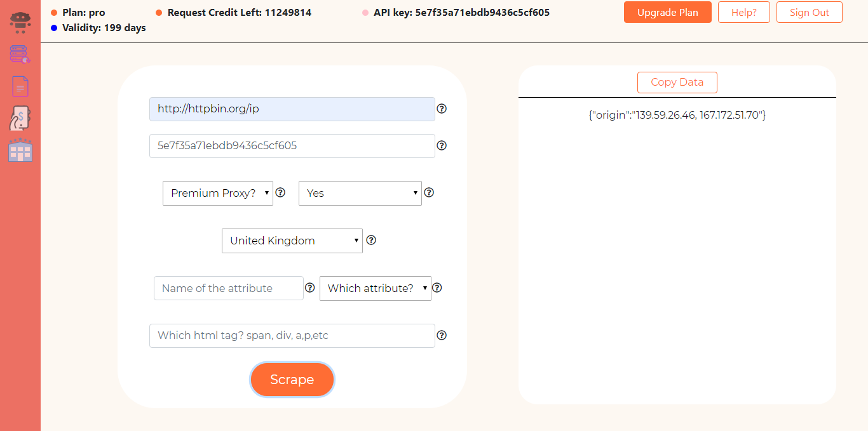Click the Scrape button
The image size is (868, 431).
[292, 380]
